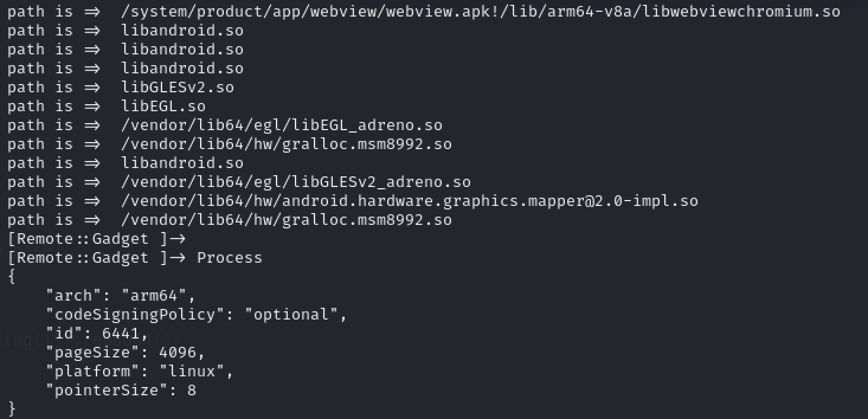Viewport: 868px width, 419px height.
Task: Click the Process command after the prompt
Action: point(230,257)
